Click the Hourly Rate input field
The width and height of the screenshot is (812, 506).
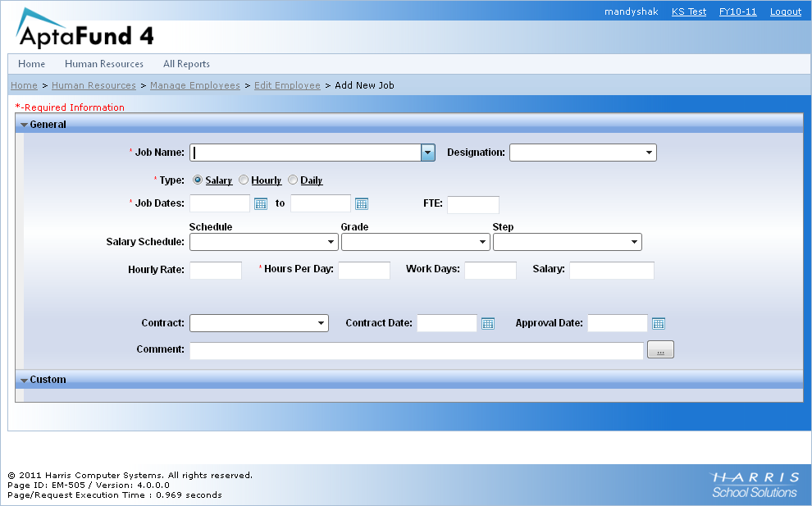tap(216, 271)
